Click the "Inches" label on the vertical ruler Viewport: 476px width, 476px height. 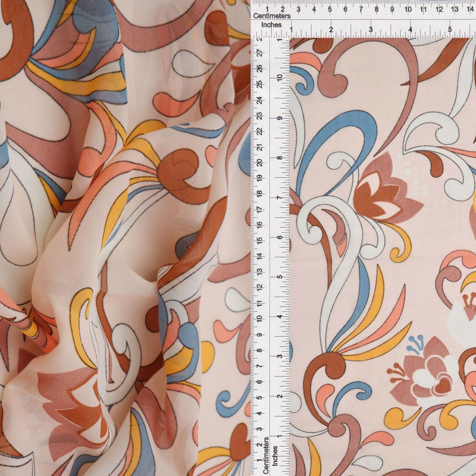tap(275, 456)
